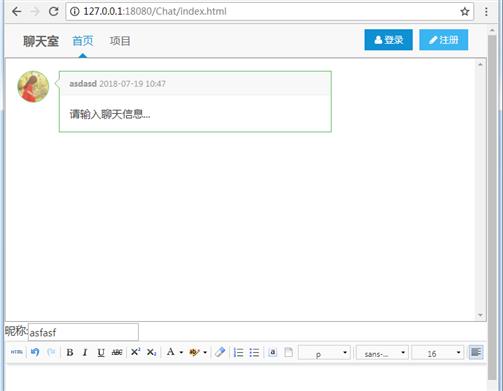Insert an unordered bullet list
Image resolution: width=503 pixels, height=391 pixels.
[x=254, y=352]
